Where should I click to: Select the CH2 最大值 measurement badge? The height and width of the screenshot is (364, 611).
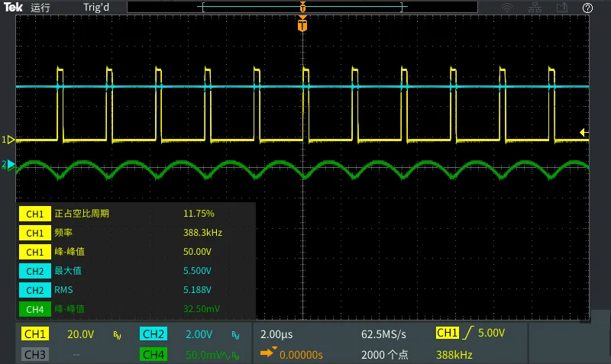(x=35, y=271)
